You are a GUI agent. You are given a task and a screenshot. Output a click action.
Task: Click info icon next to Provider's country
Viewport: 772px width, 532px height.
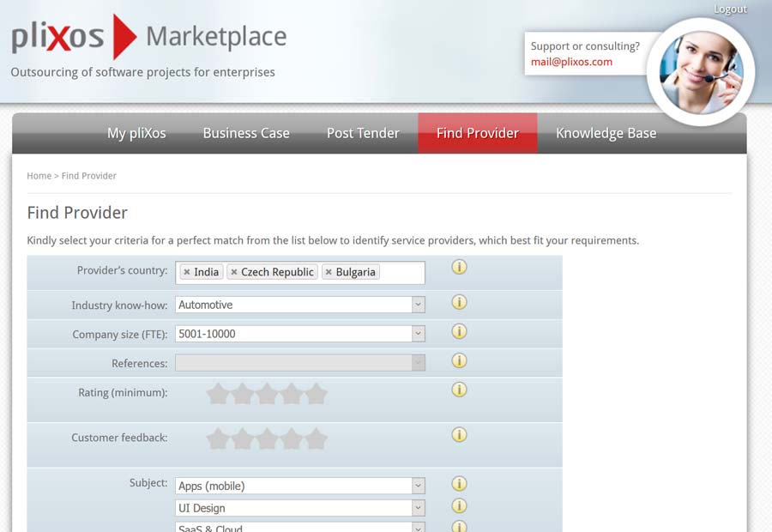tap(459, 267)
